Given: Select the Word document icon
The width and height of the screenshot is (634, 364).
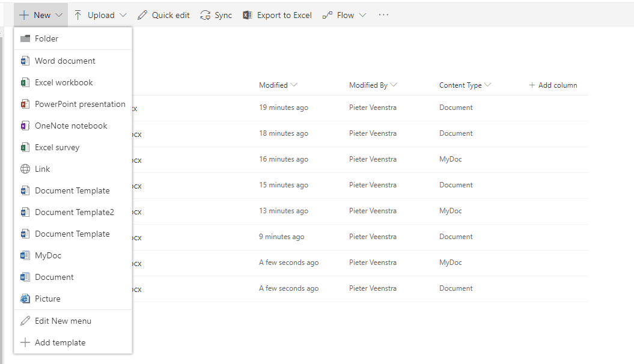Looking at the screenshot, I should (25, 61).
